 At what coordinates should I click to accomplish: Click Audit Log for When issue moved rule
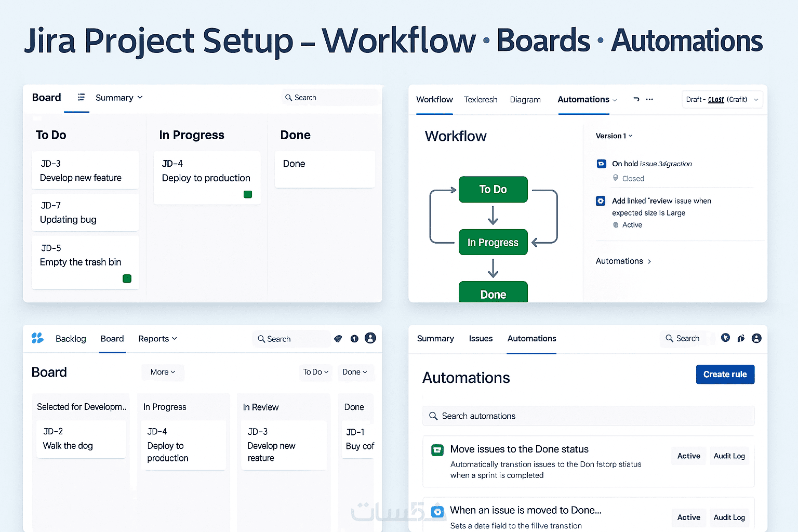pos(729,517)
